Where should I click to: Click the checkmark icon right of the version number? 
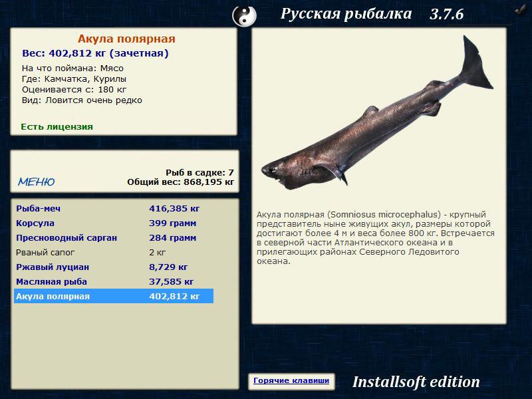(x=520, y=10)
